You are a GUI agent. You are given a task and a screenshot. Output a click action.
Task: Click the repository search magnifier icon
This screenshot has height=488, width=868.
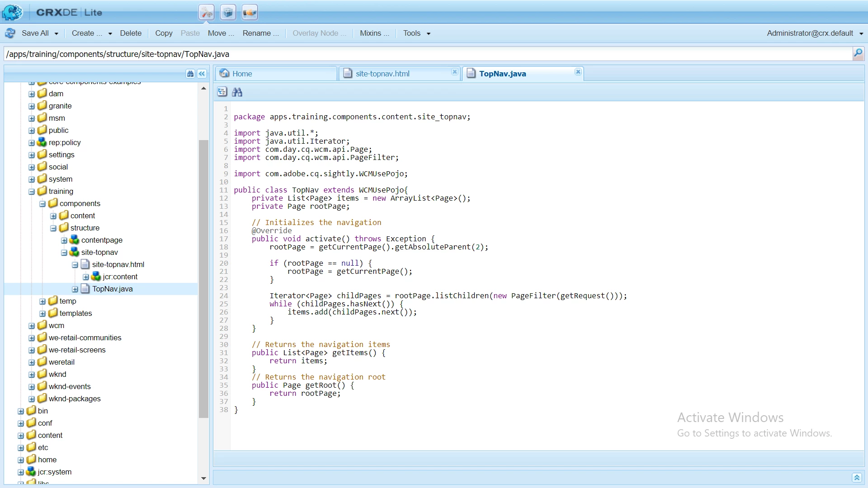(x=858, y=54)
